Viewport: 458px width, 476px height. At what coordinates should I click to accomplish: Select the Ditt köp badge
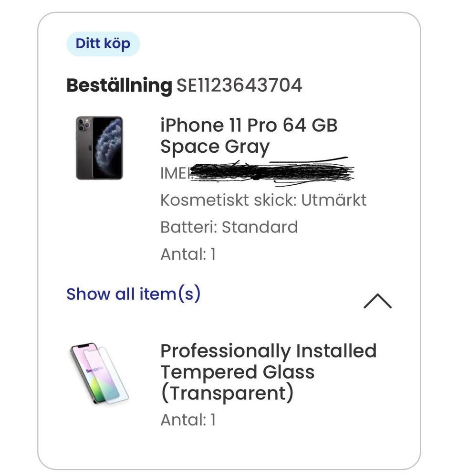click(x=103, y=44)
